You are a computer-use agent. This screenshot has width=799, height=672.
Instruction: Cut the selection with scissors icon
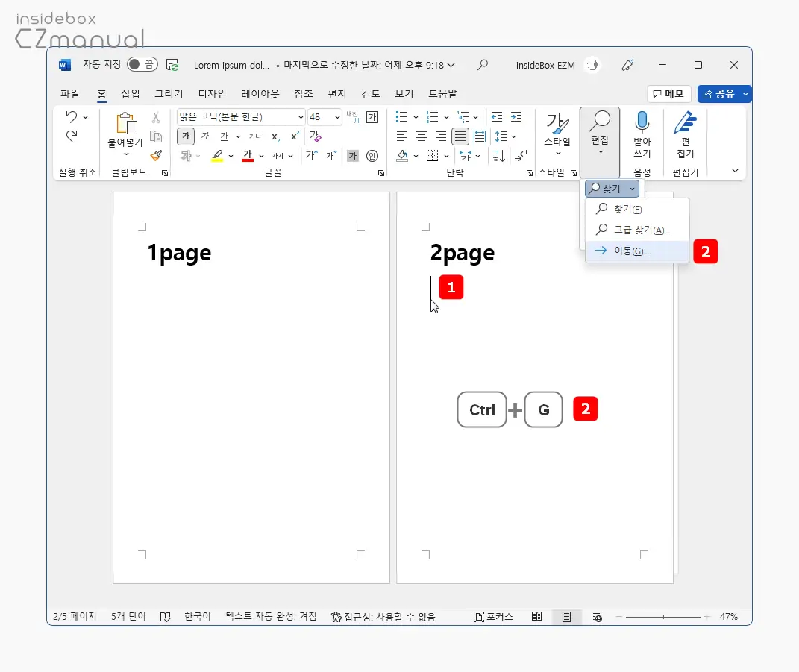pos(156,117)
